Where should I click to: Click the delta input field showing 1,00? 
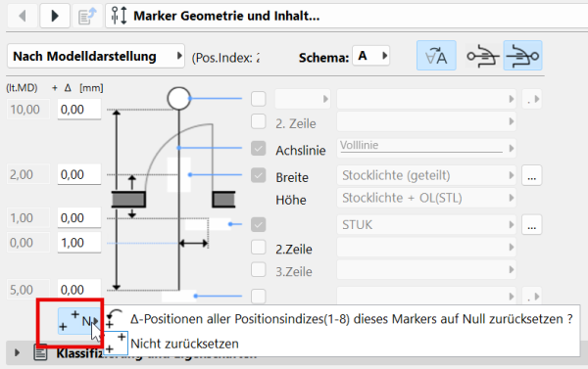[79, 243]
